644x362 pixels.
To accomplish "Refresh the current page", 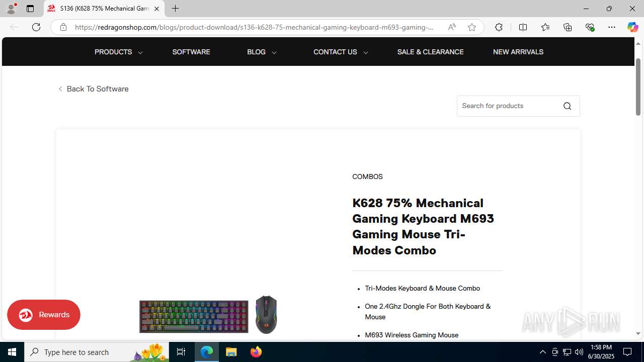I will coord(36,27).
